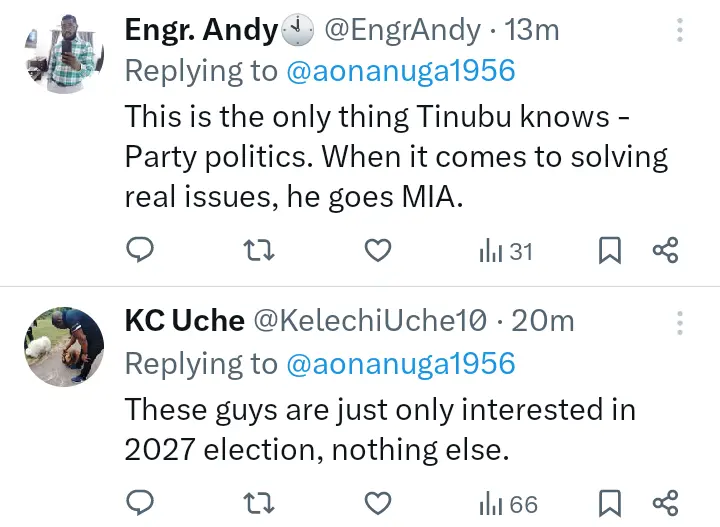Reply to KC Uche's tweet

click(x=141, y=503)
